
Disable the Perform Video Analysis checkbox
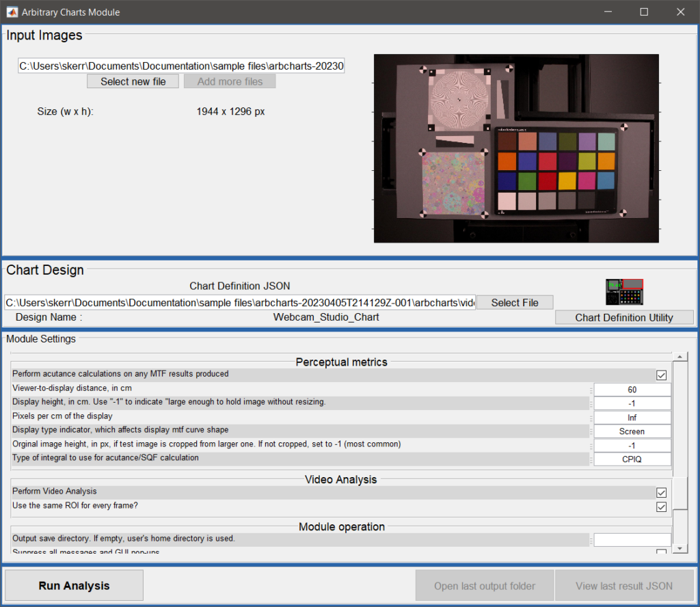pos(661,492)
